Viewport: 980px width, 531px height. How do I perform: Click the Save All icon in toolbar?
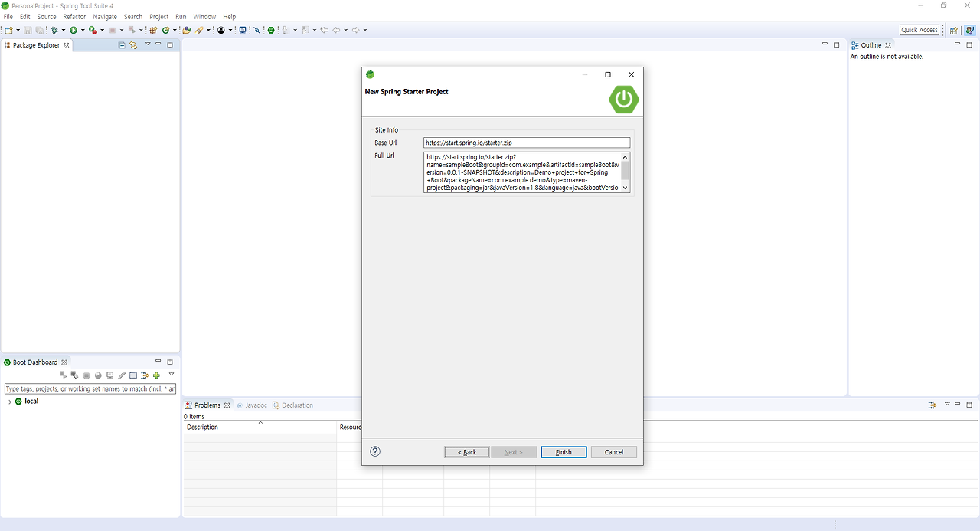(39, 30)
